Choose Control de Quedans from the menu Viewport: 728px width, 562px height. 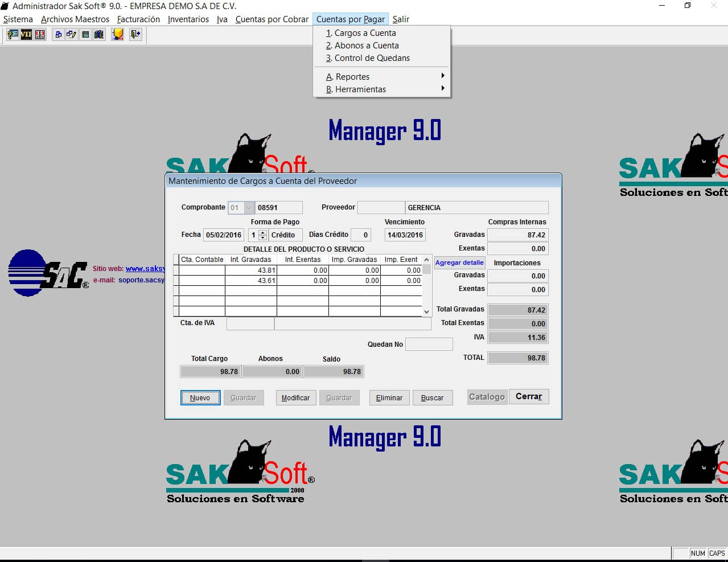click(x=382, y=58)
